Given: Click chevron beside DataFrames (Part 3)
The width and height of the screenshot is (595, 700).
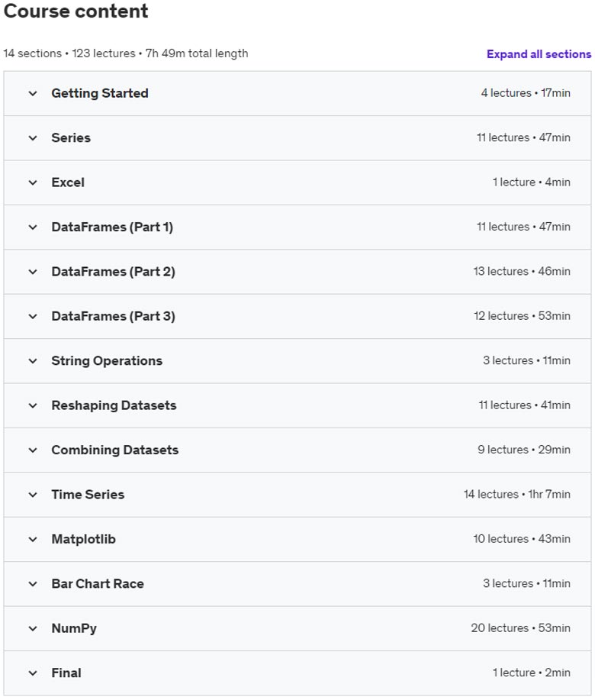Looking at the screenshot, I should click(33, 317).
